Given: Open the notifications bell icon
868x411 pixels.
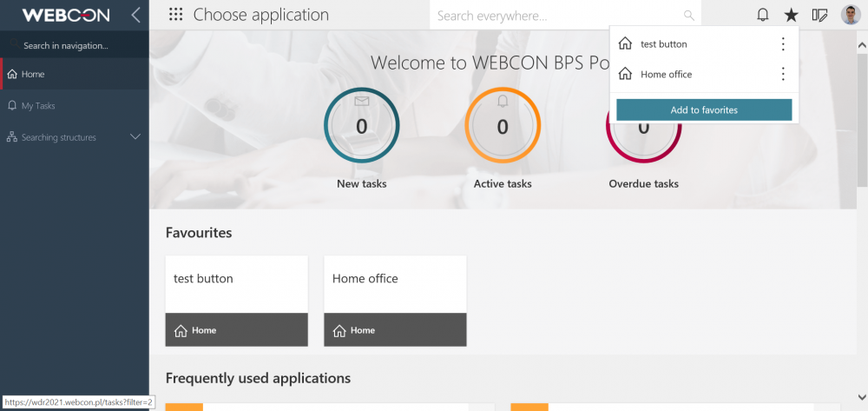Looking at the screenshot, I should [x=763, y=15].
